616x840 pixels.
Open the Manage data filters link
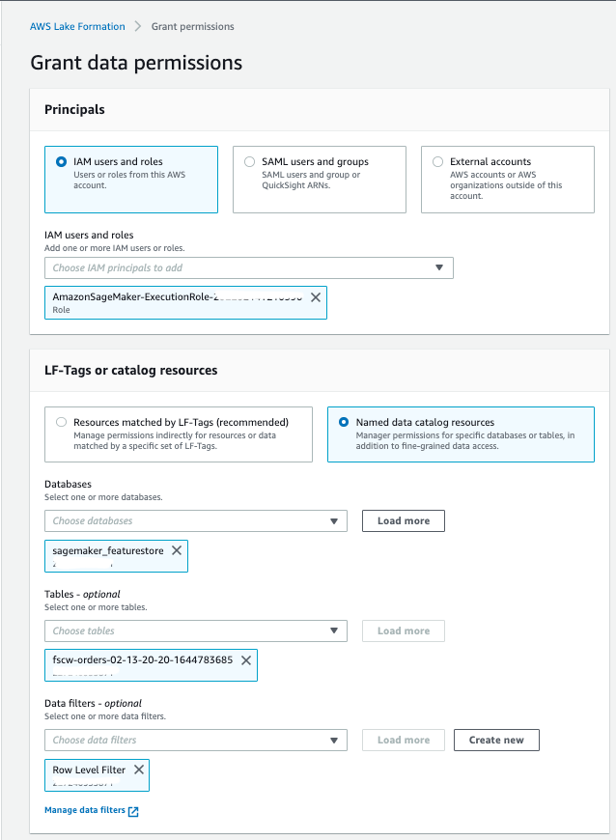(85, 811)
